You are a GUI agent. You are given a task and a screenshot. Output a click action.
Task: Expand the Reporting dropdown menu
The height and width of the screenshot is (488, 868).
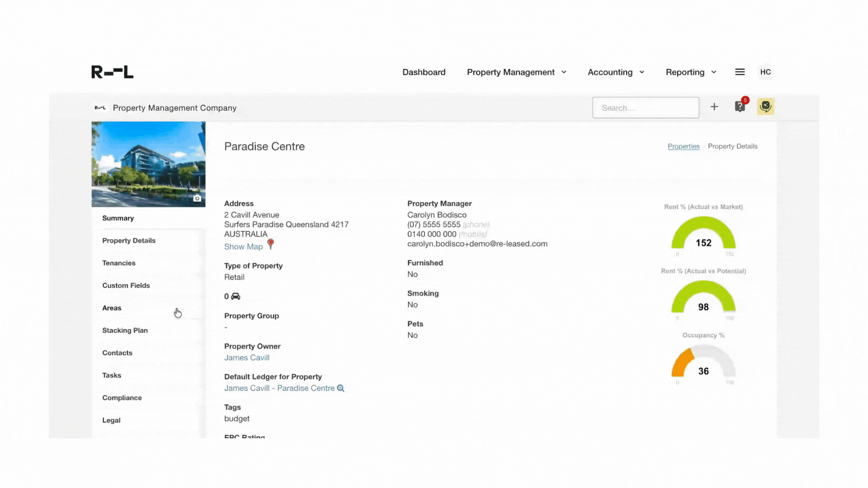coord(691,72)
